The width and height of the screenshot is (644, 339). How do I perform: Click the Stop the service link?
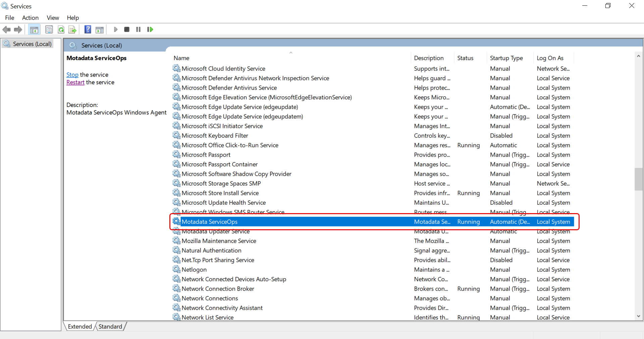tap(72, 75)
